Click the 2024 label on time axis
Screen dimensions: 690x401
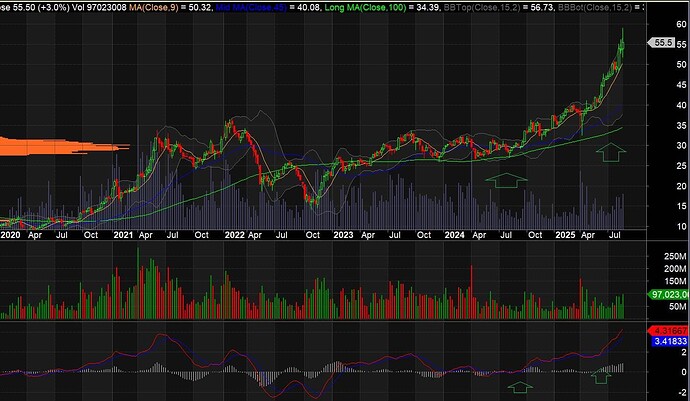pos(455,235)
